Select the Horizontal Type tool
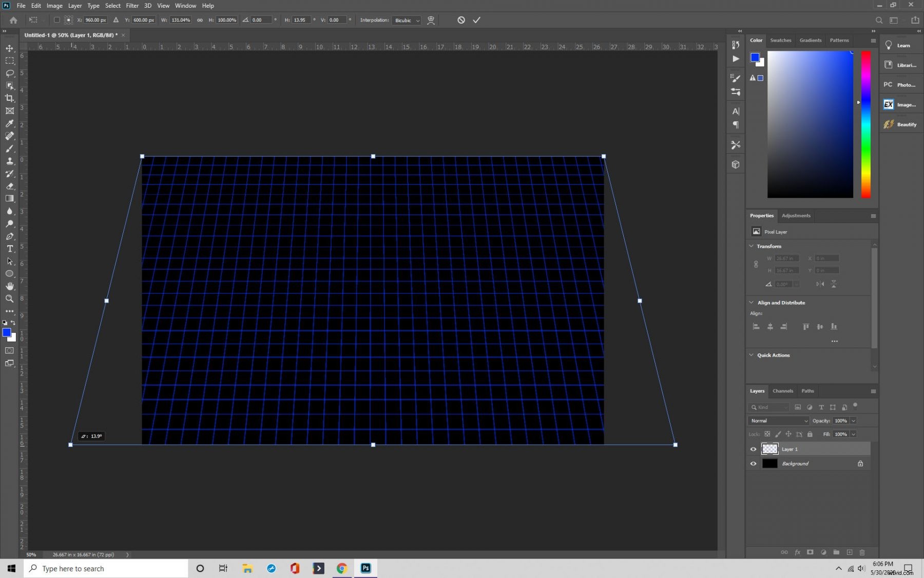This screenshot has height=578, width=924. 9,249
